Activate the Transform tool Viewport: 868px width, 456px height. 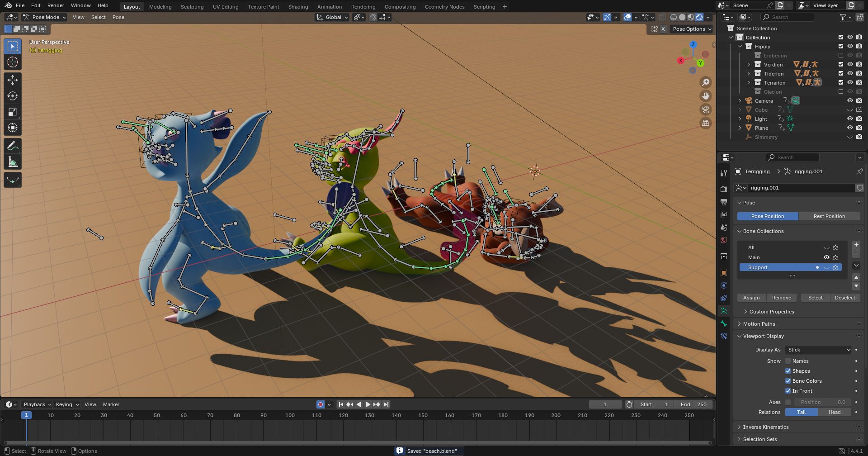pyautogui.click(x=13, y=128)
